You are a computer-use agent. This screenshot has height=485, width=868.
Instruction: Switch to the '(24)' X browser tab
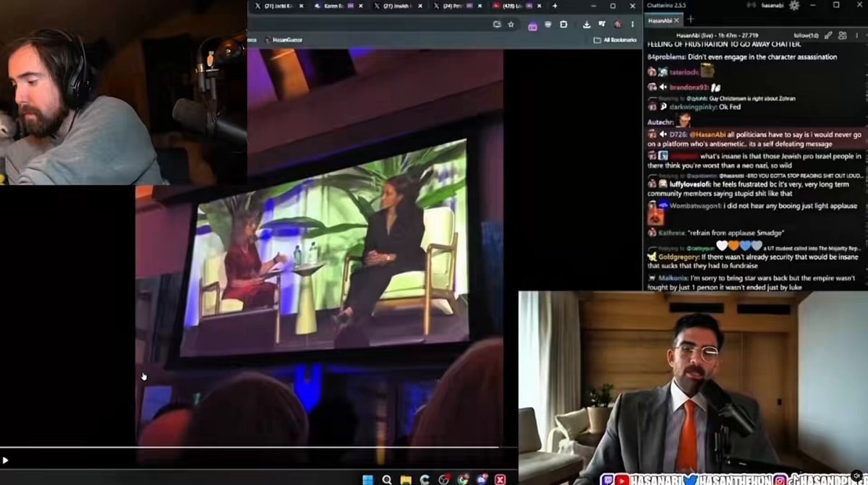[458, 6]
